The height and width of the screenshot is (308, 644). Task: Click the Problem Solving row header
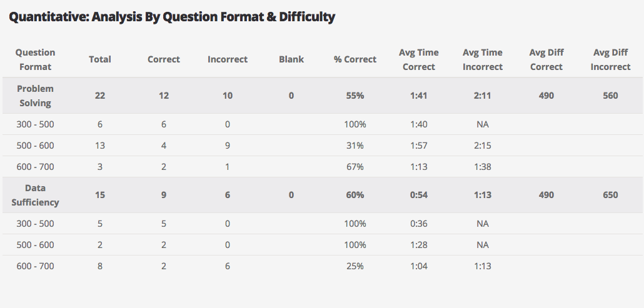35,96
